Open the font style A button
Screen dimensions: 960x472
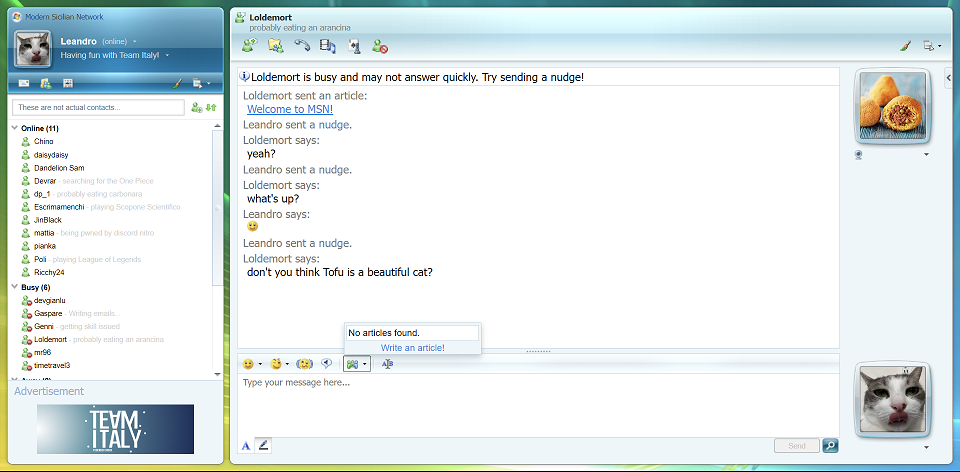(246, 446)
